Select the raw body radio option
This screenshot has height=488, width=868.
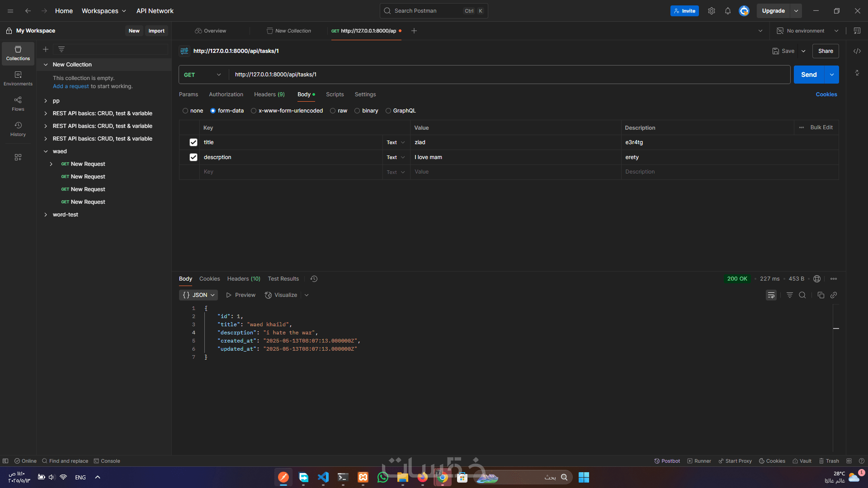[333, 111]
